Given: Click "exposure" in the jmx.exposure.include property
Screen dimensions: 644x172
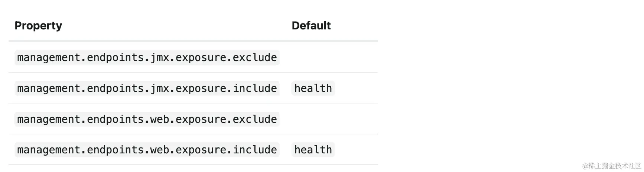Looking at the screenshot, I should [x=201, y=89].
